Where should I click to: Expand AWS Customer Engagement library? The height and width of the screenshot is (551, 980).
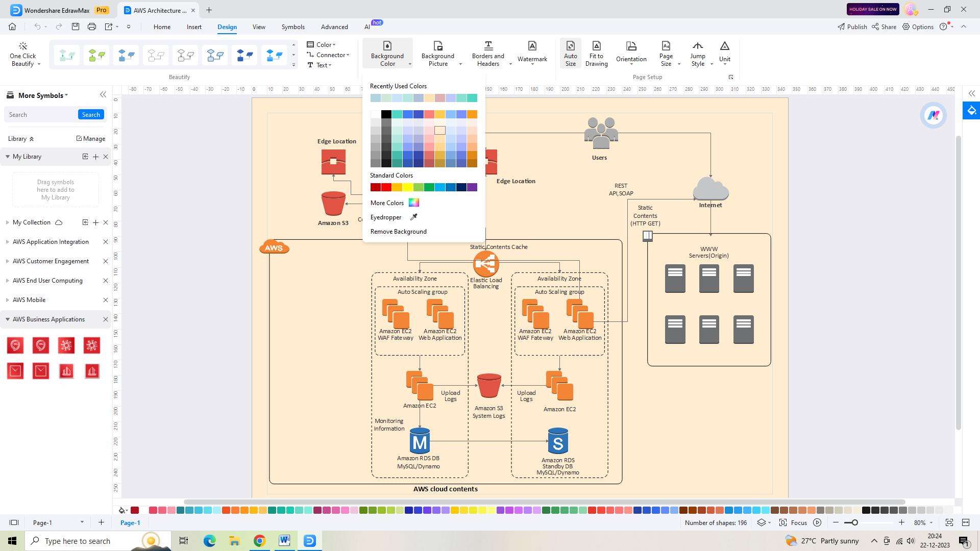click(x=7, y=261)
